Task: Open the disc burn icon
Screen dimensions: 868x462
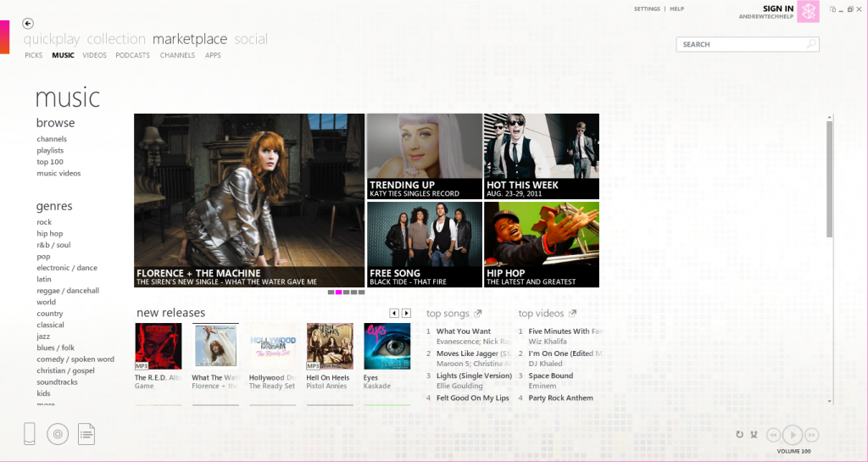Action: [x=58, y=434]
